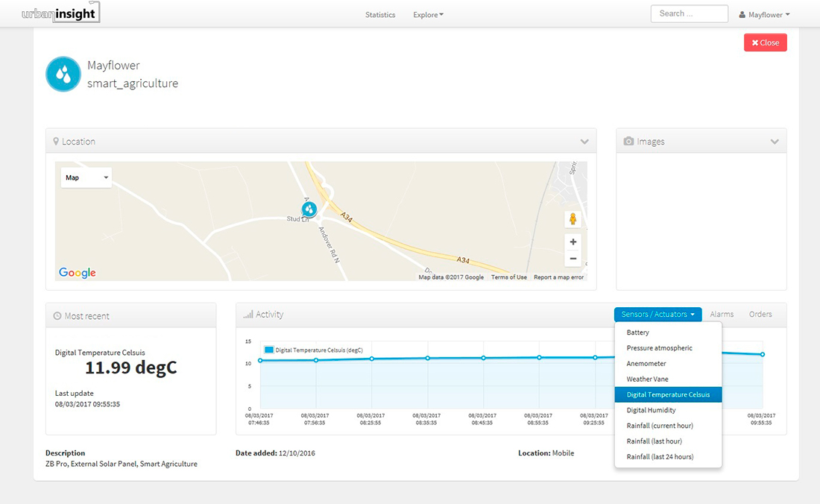Click the water drop marker on the map

tap(309, 210)
